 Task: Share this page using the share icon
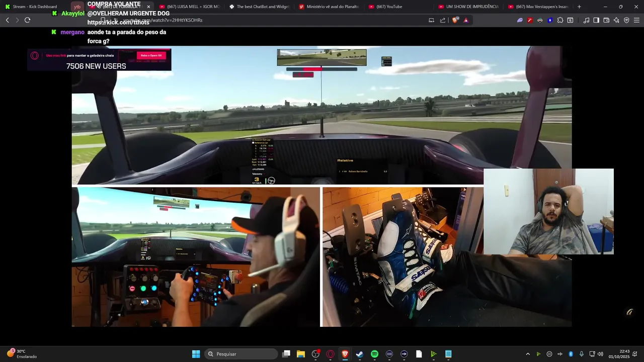point(443,20)
